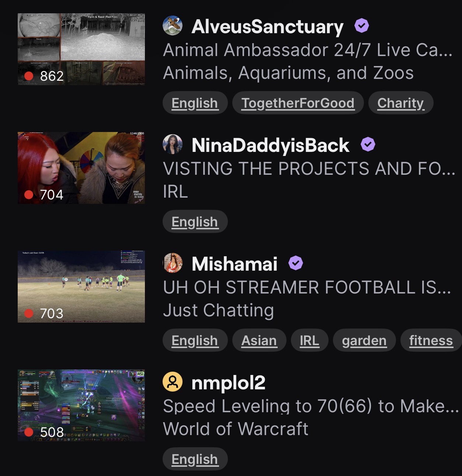Open World of Warcraft category link
Image resolution: width=462 pixels, height=476 pixels.
[x=236, y=429]
